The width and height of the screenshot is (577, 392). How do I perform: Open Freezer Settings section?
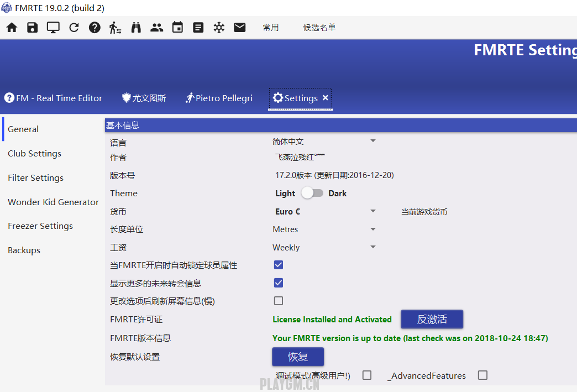(40, 226)
